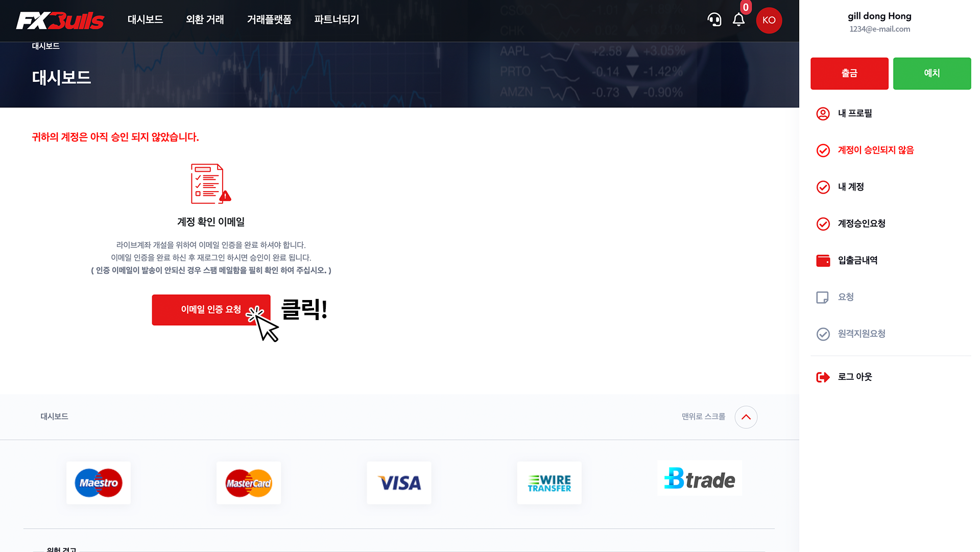Click the 로그 아웃 logout icon
Viewport: 980px width, 552px height.
823,377
